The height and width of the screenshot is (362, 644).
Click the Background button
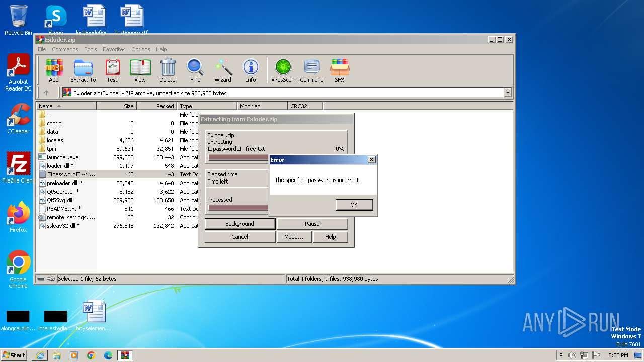click(x=239, y=224)
